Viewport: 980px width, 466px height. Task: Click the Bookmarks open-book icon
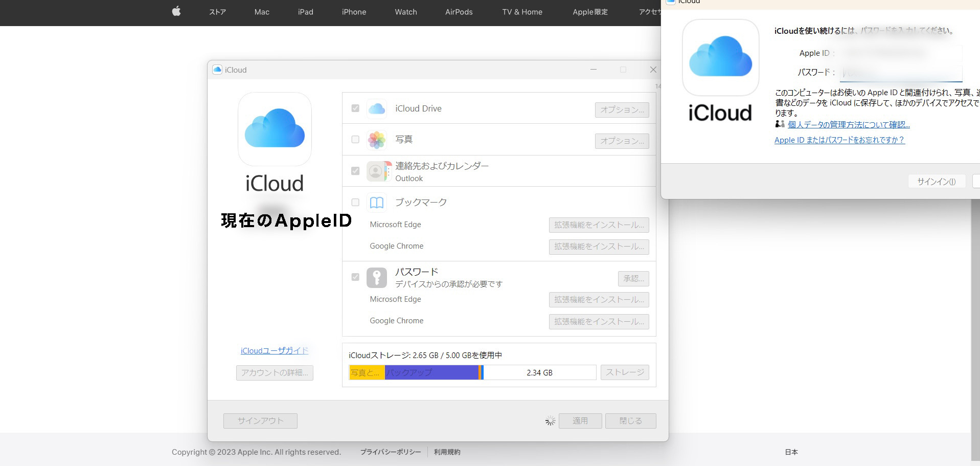[x=377, y=203]
